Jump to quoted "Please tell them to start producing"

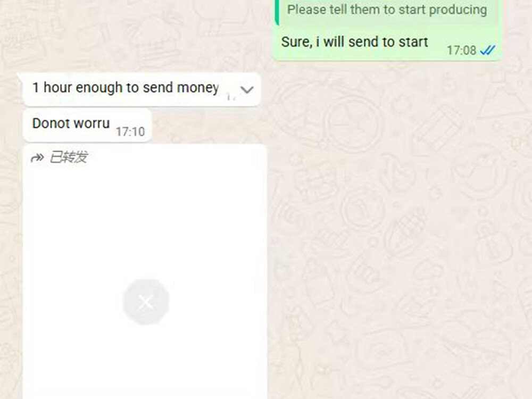pos(387,10)
